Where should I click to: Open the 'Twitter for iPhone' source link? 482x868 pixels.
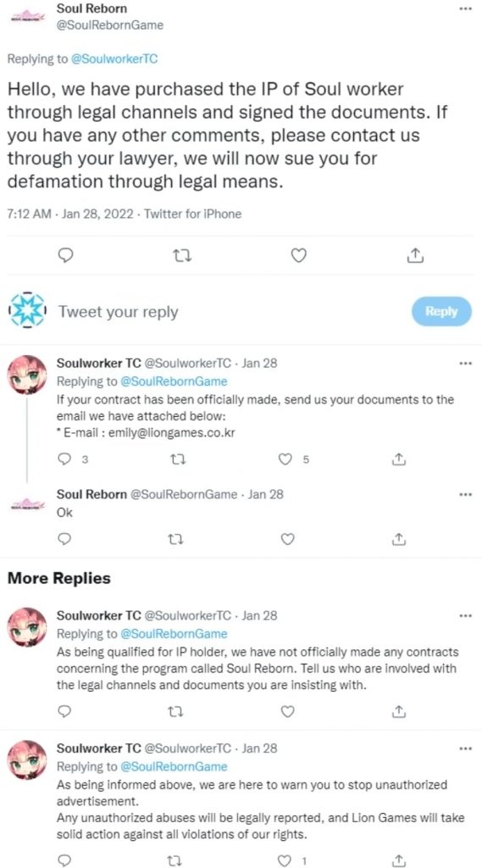[192, 214]
